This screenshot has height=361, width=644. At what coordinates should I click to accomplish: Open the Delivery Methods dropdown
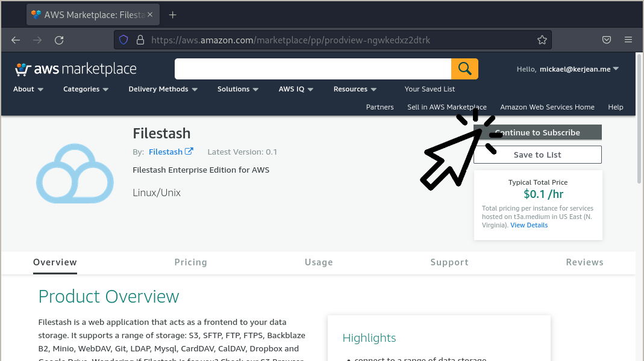pyautogui.click(x=163, y=89)
